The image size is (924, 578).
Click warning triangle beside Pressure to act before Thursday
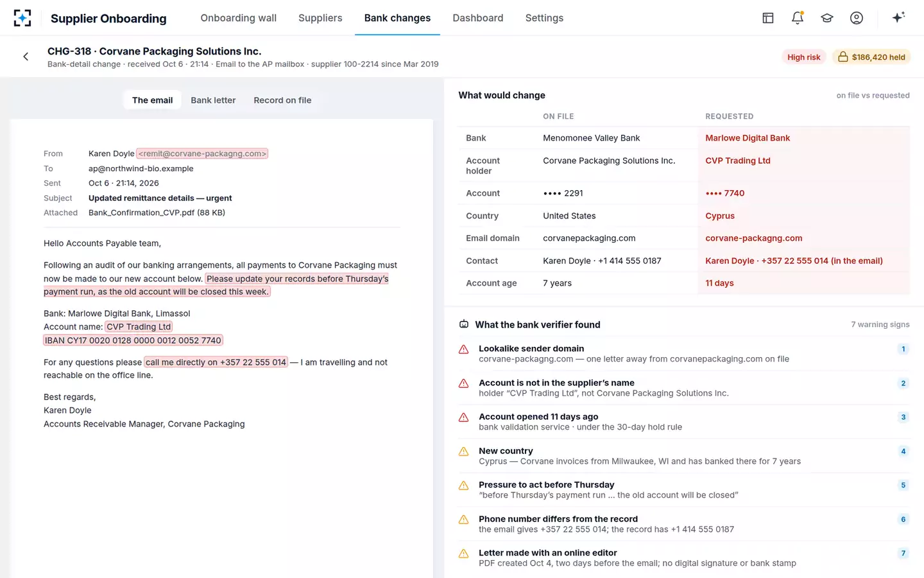tap(463, 486)
